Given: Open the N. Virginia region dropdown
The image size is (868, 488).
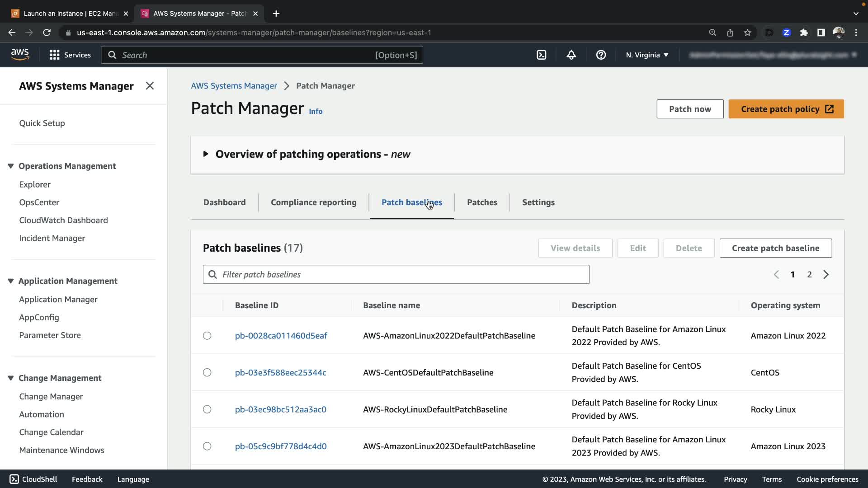Looking at the screenshot, I should 647,55.
